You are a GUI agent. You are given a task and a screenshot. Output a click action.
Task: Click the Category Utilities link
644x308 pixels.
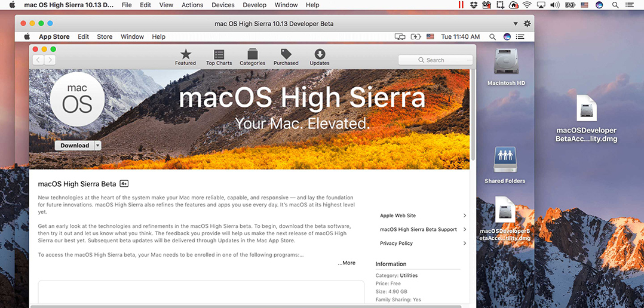pos(409,276)
